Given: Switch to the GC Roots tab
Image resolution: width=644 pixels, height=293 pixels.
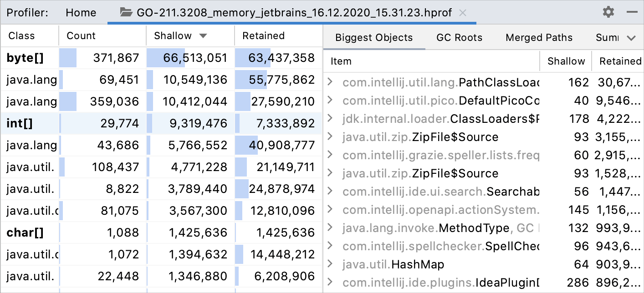Looking at the screenshot, I should 459,38.
